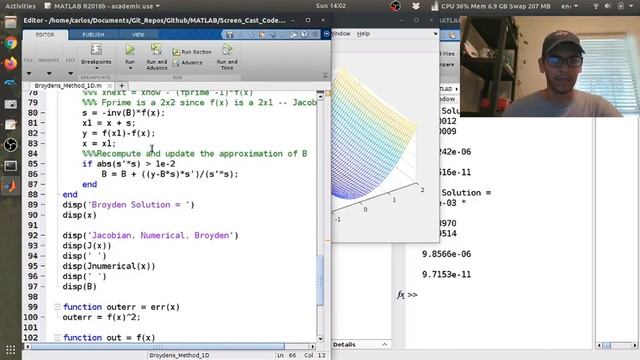Collapse function err code fold on line 99
The height and width of the screenshot is (360, 640).
click(x=57, y=307)
